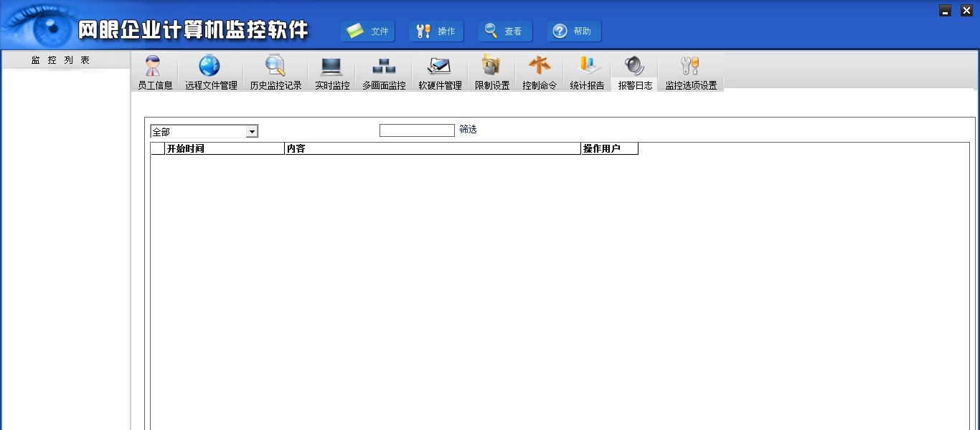
Task: Sort by 开始时间 column header
Action: coord(225,149)
